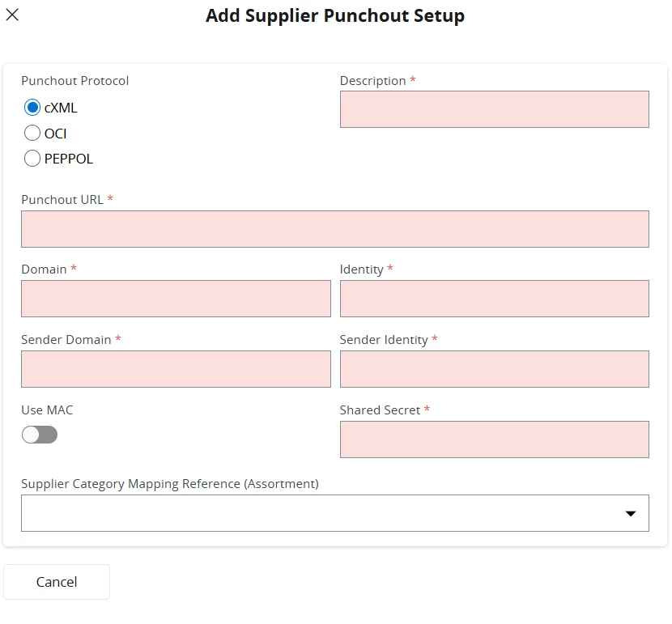Image resolution: width=672 pixels, height=624 pixels.
Task: Focus the Shared Secret input field
Action: [495, 439]
